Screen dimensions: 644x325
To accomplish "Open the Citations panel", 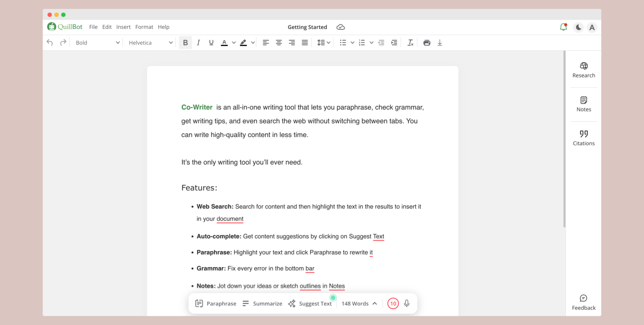I will point(584,138).
